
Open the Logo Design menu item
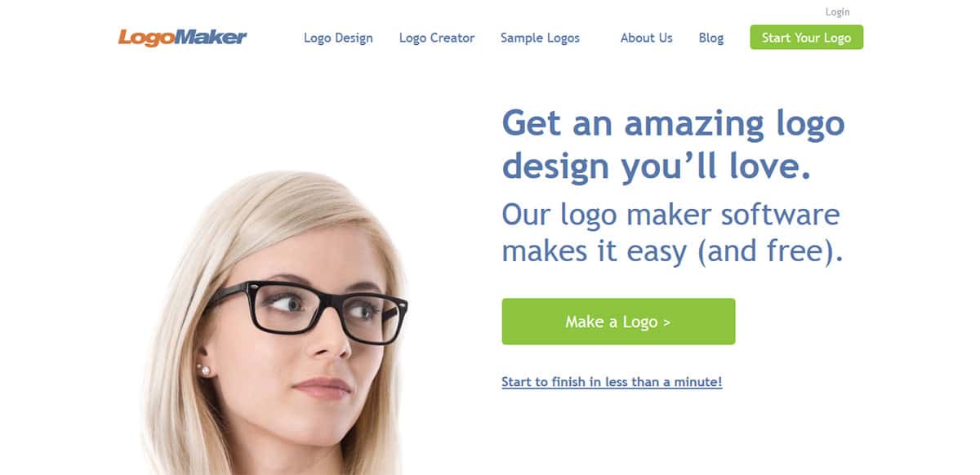pyautogui.click(x=338, y=38)
